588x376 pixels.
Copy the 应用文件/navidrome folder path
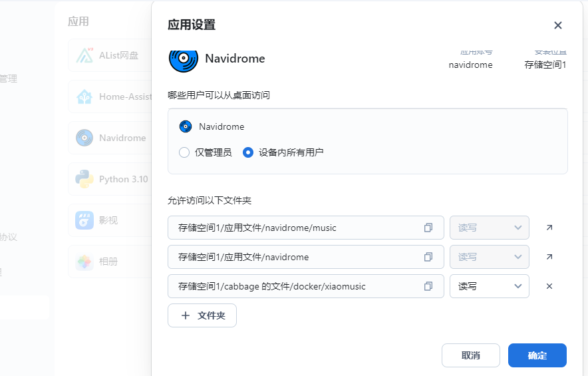[428, 257]
